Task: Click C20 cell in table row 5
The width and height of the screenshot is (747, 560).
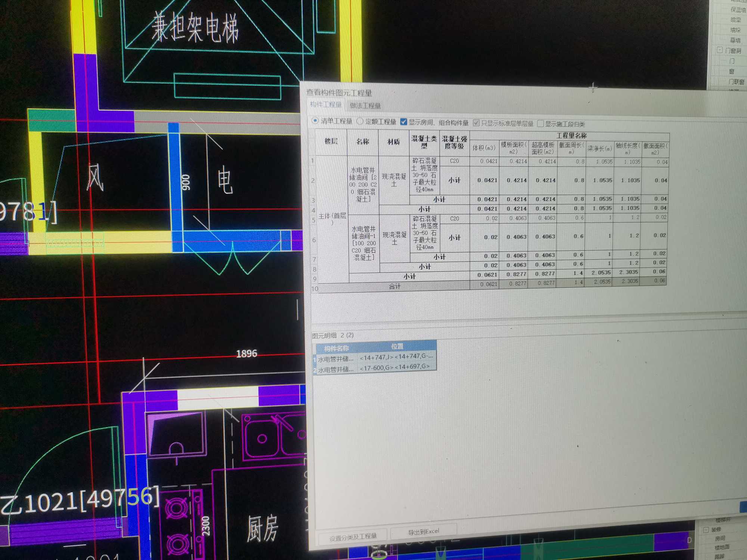Action: click(x=455, y=219)
